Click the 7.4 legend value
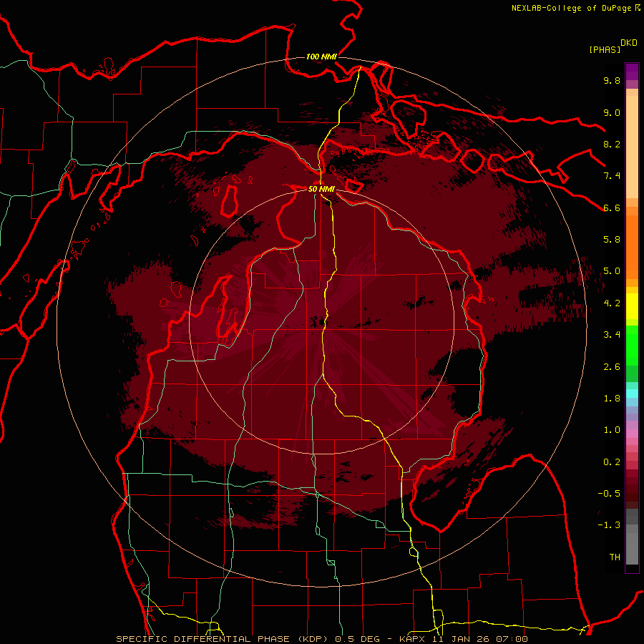The image size is (644, 644). pyautogui.click(x=612, y=176)
